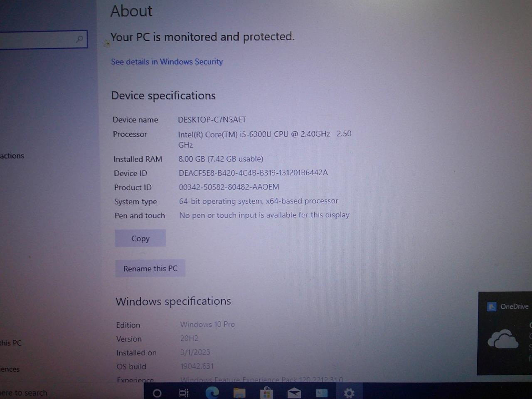Click the OS build label

coord(131,367)
